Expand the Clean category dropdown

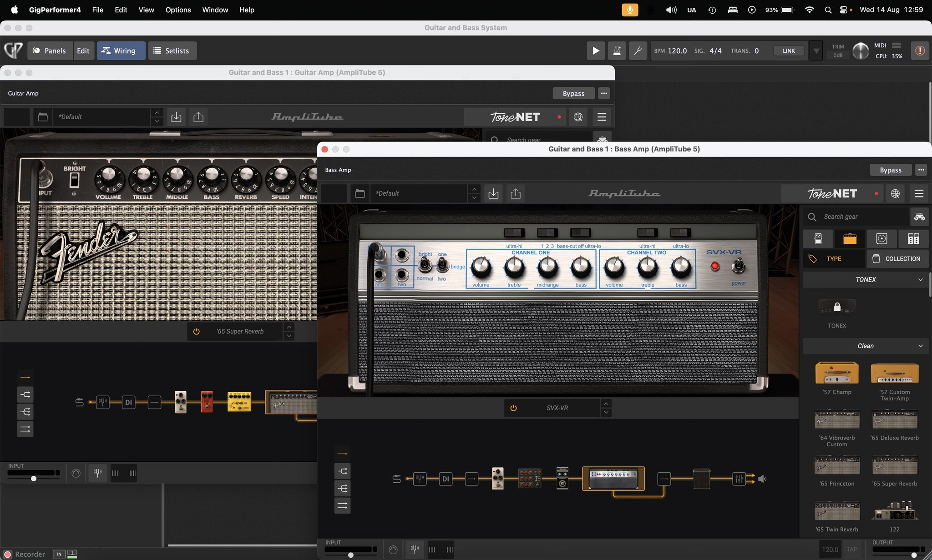pyautogui.click(x=866, y=346)
